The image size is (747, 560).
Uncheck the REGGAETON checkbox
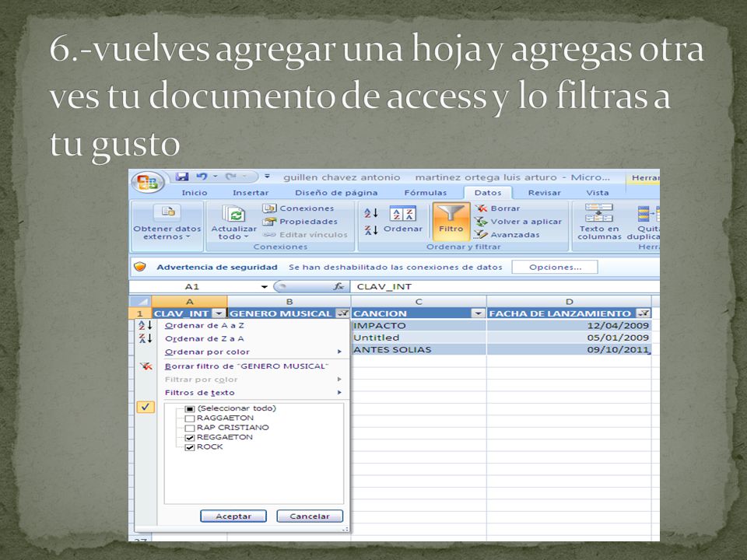coord(190,438)
